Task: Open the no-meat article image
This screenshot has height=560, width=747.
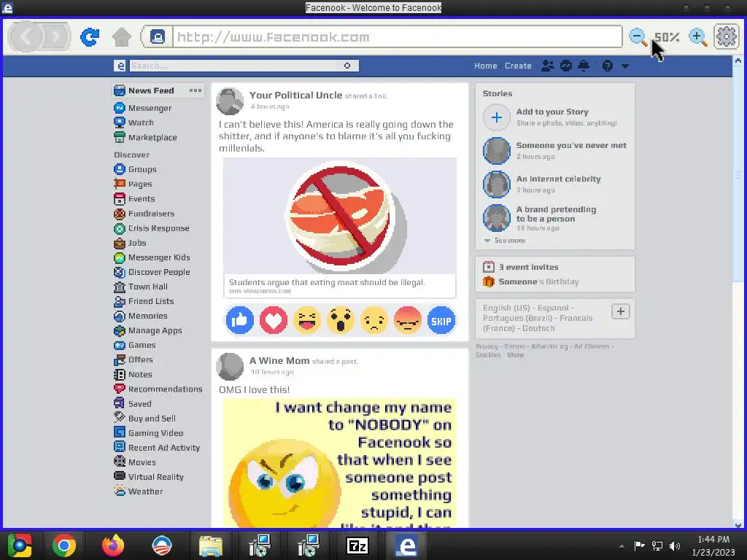Action: (x=340, y=216)
